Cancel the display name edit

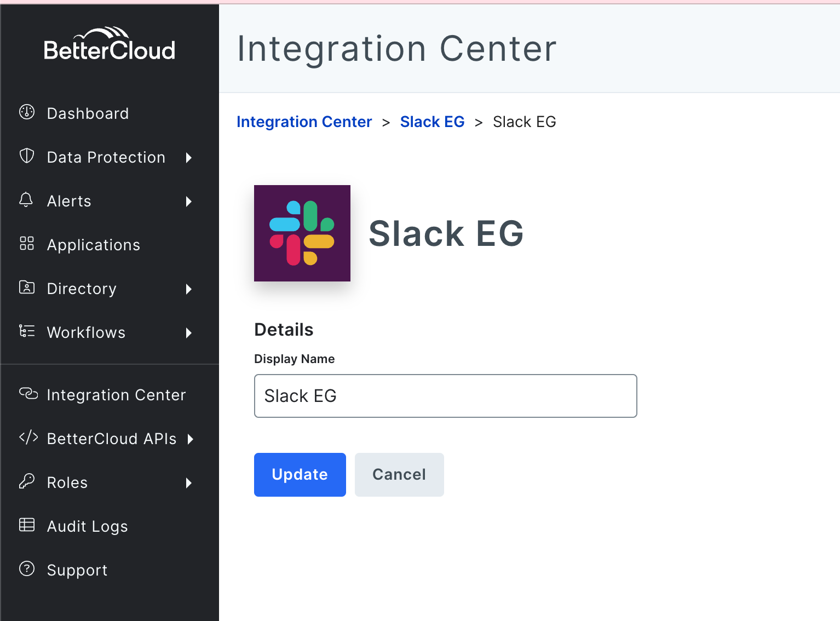click(x=399, y=474)
